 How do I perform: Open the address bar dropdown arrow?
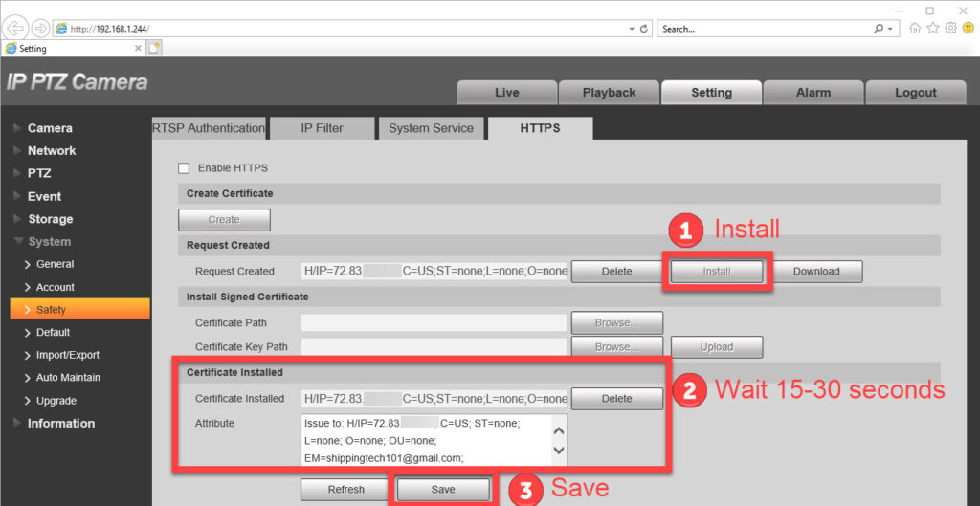[x=631, y=29]
